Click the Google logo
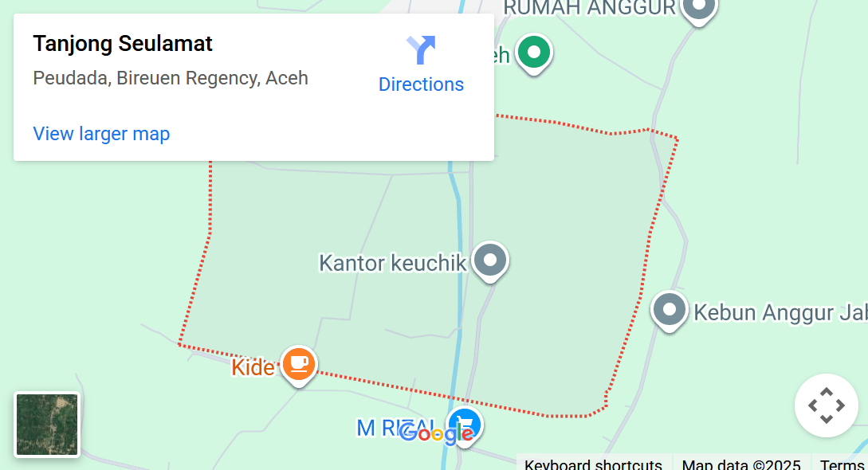Image resolution: width=868 pixels, height=470 pixels. [436, 433]
